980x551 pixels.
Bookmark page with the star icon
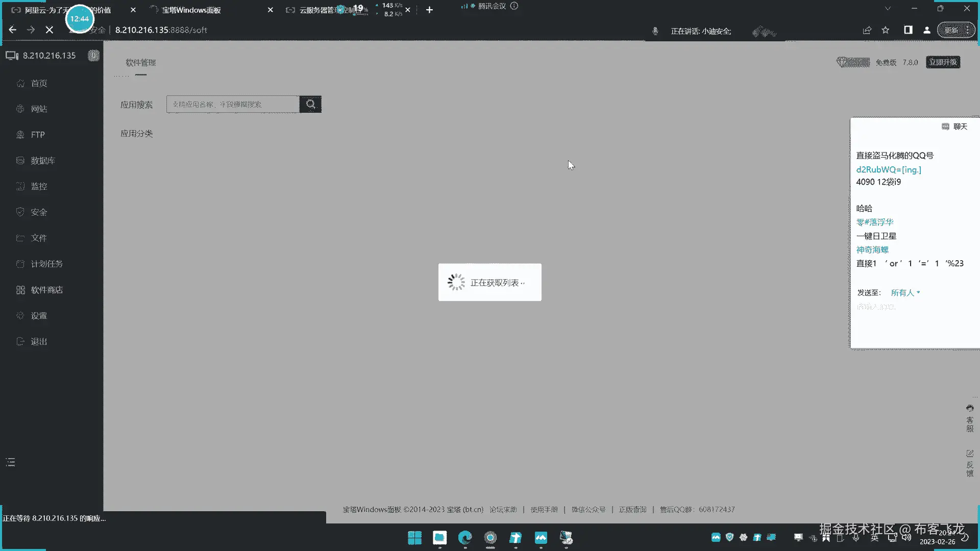pos(886,30)
